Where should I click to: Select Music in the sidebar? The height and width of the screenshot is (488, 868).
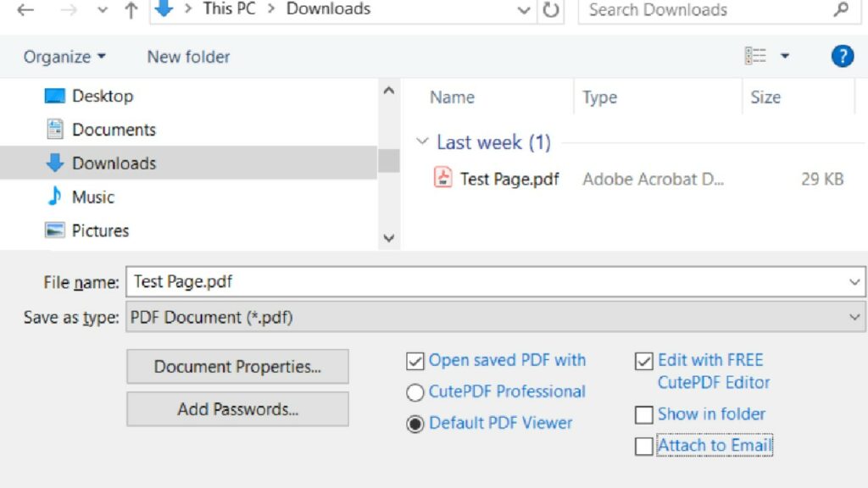pyautogui.click(x=93, y=197)
